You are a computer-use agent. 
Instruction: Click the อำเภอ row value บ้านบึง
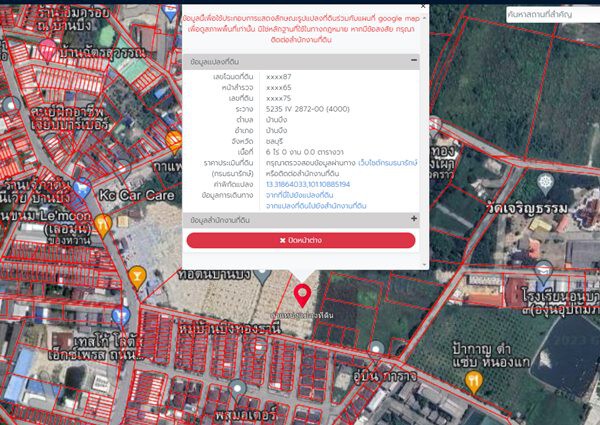click(x=276, y=130)
